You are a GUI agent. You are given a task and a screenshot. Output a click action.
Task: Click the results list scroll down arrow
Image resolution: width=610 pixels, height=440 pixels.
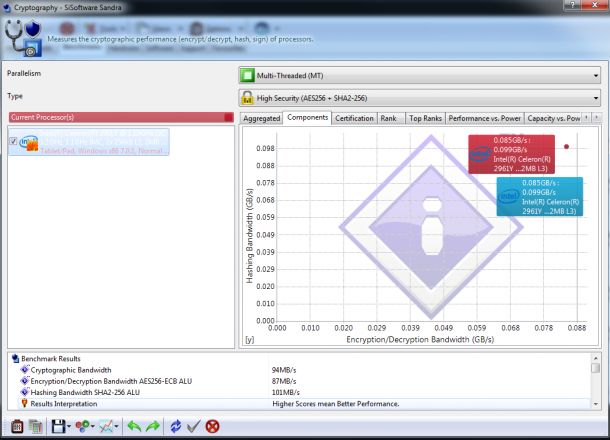596,404
